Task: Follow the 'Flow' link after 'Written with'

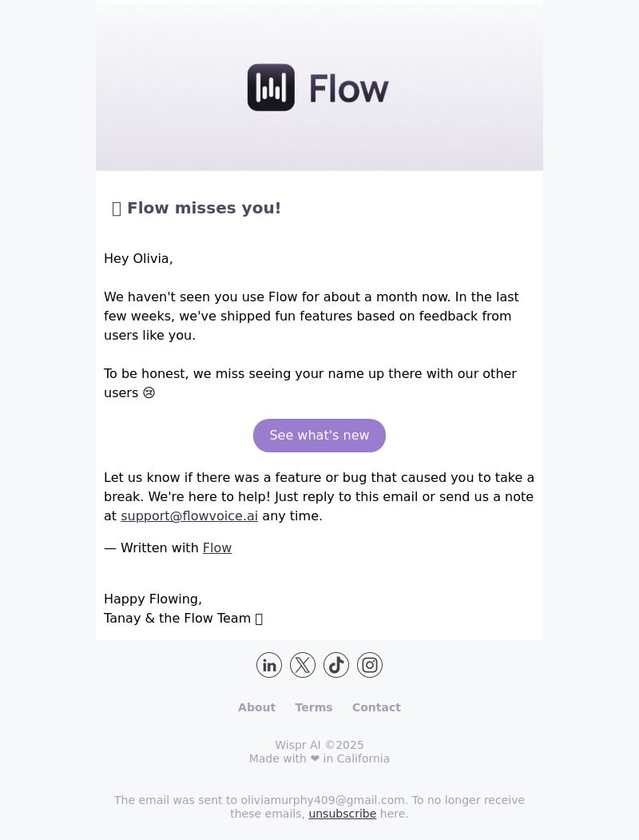Action: coord(217,548)
